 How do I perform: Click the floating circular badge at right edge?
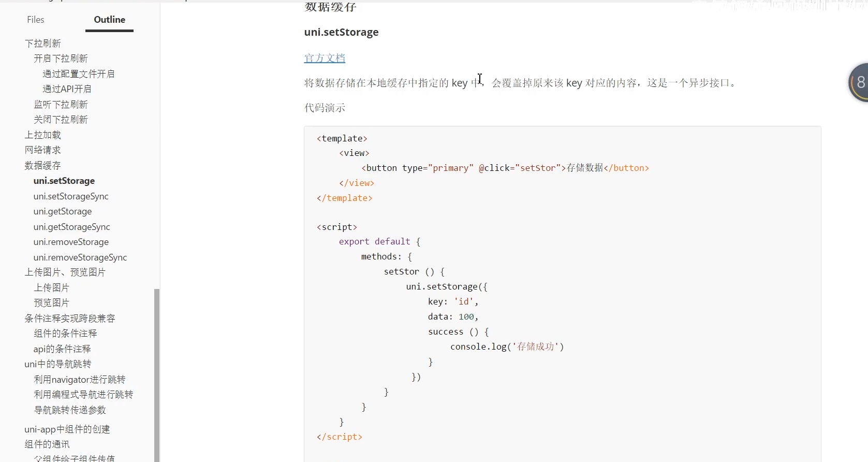(859, 82)
